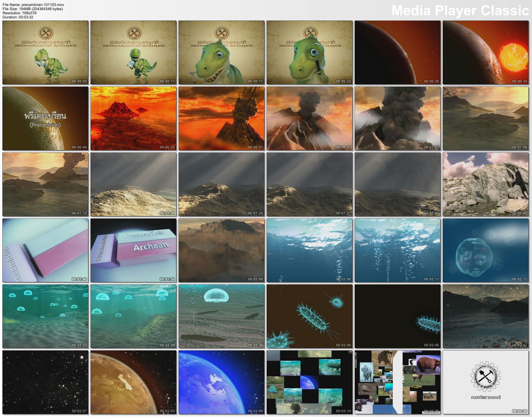
Task: Open the magnifying glass dinosaur frame 00:00:22
Action: click(310, 52)
